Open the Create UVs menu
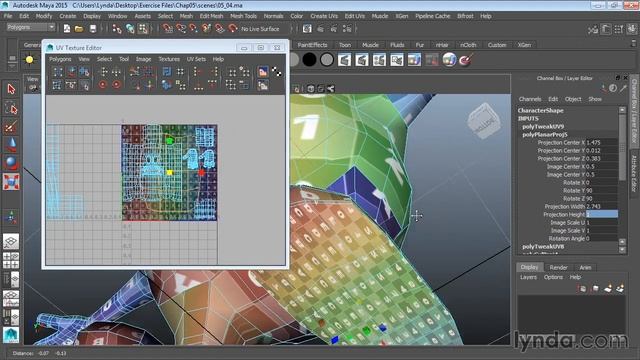The height and width of the screenshot is (360, 640). coord(324,16)
